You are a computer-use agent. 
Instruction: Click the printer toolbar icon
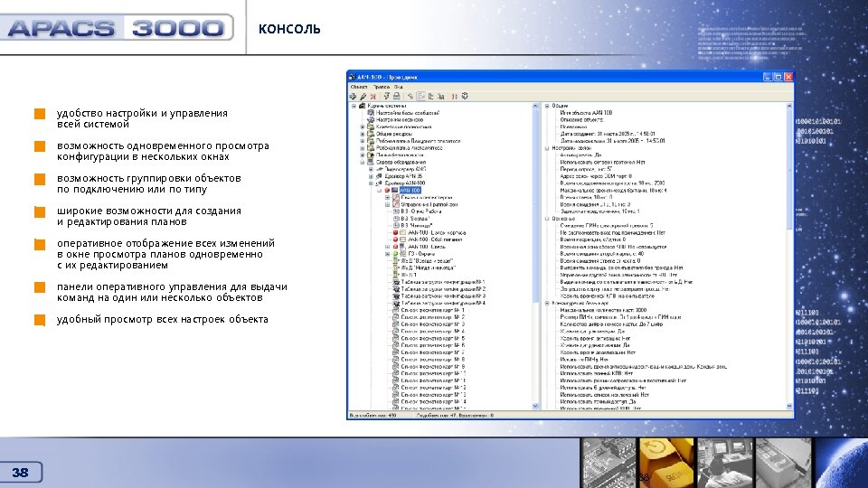[x=396, y=97]
